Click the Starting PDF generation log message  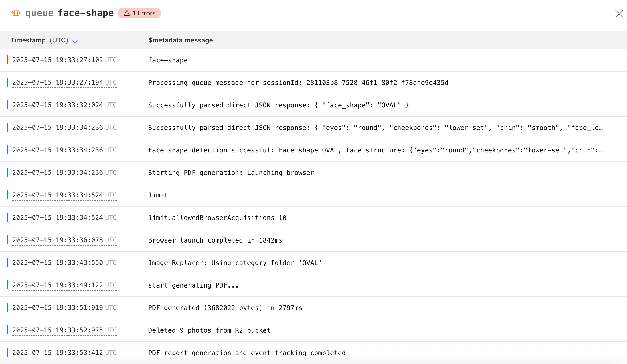pos(231,173)
